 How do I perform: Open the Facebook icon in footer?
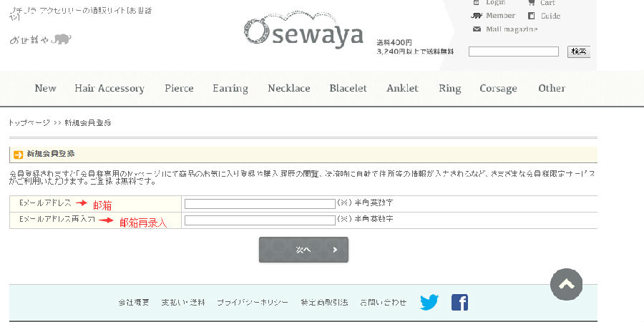pyautogui.click(x=459, y=302)
